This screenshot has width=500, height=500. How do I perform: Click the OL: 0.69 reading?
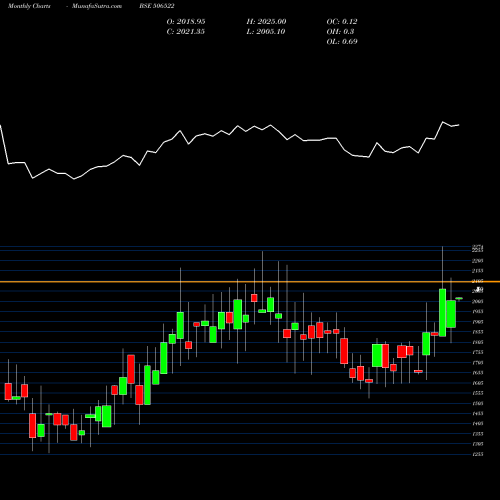(342, 42)
